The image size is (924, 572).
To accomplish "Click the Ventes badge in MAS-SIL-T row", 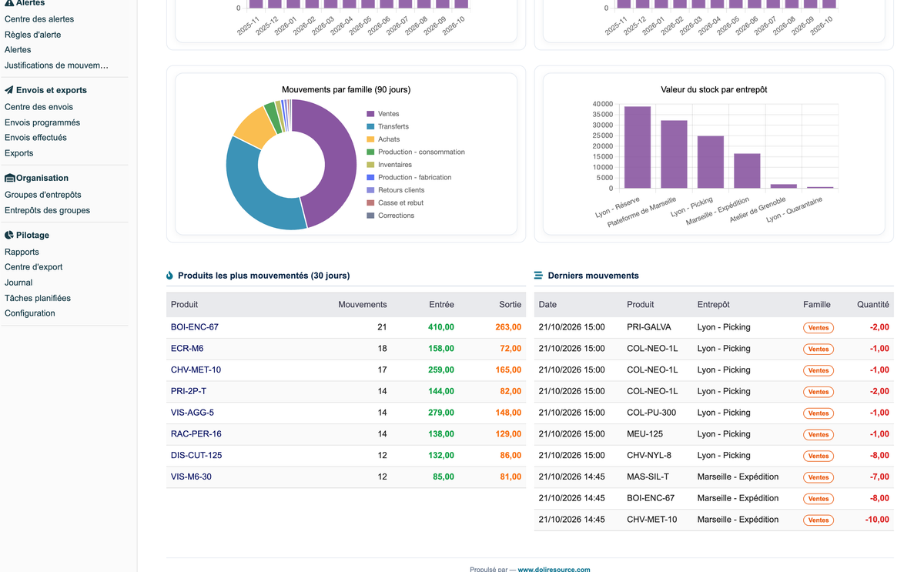I will tap(819, 477).
